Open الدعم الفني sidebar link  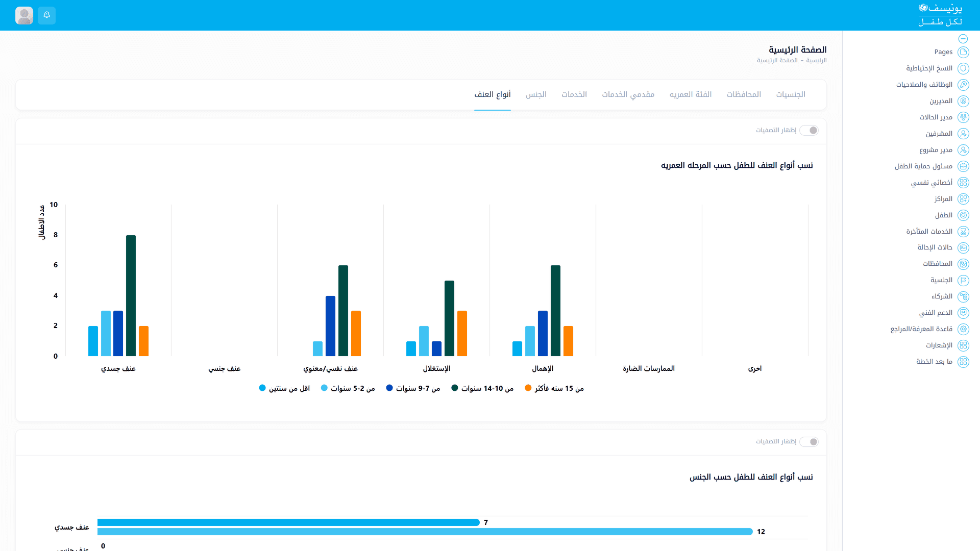(x=936, y=313)
